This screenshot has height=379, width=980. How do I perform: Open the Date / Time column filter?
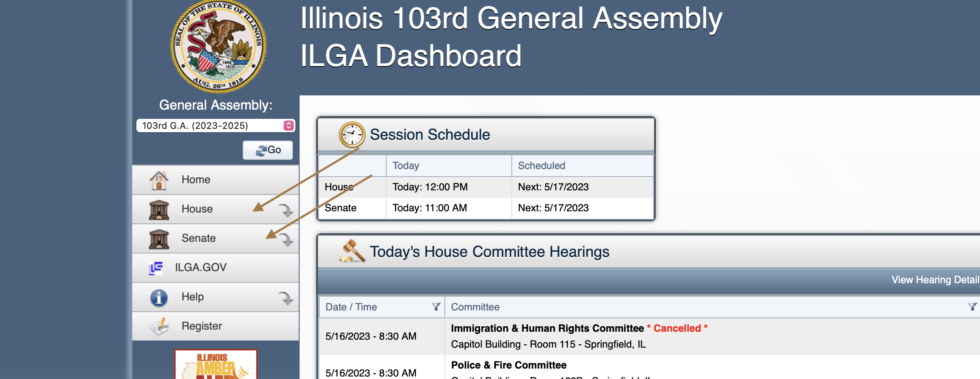click(x=436, y=307)
